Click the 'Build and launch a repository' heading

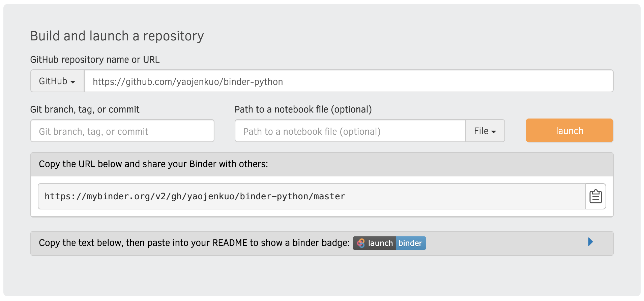(117, 36)
